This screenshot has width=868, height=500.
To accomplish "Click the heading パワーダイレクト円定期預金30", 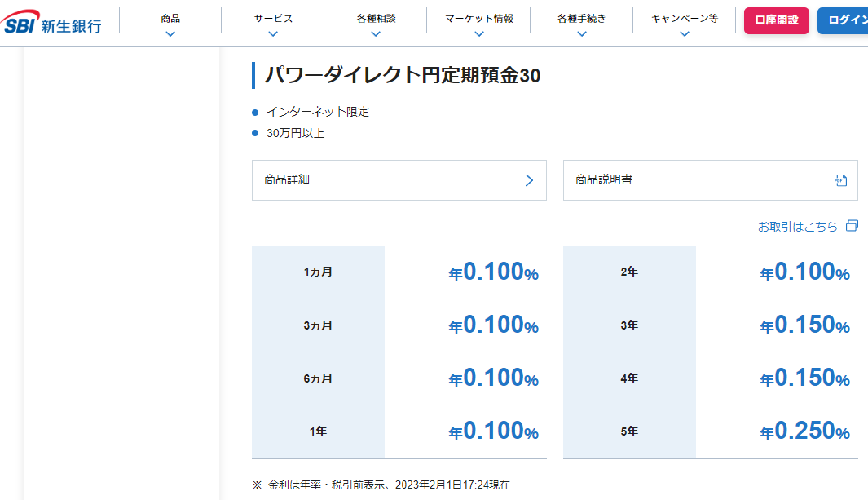I will tap(403, 75).
